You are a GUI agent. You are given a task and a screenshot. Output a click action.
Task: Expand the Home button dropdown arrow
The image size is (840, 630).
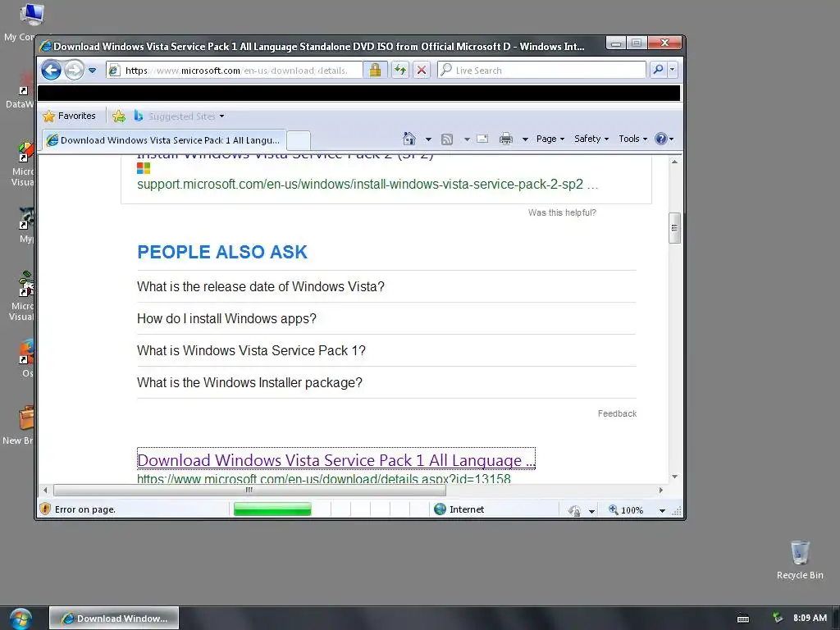pyautogui.click(x=428, y=139)
